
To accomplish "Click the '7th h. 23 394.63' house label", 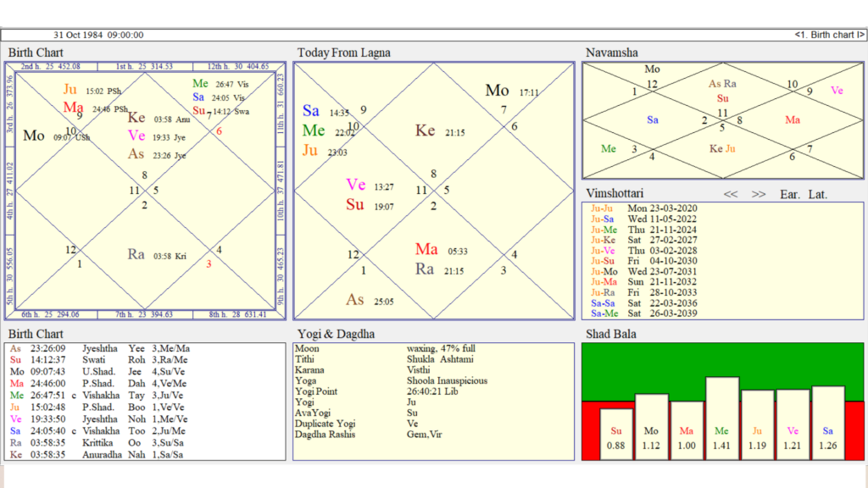I will coord(144,315).
